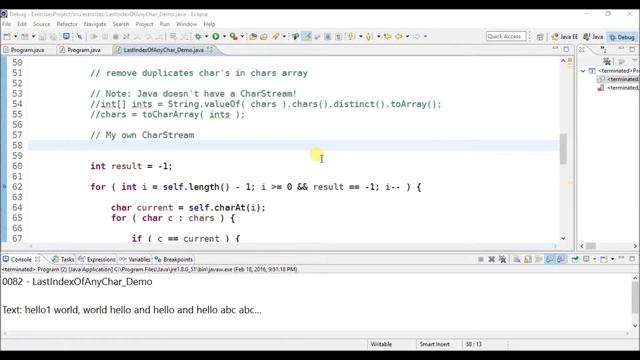Click the New file toolbar icon
Image resolution: width=640 pixels, height=360 pixels.
click(x=7, y=36)
